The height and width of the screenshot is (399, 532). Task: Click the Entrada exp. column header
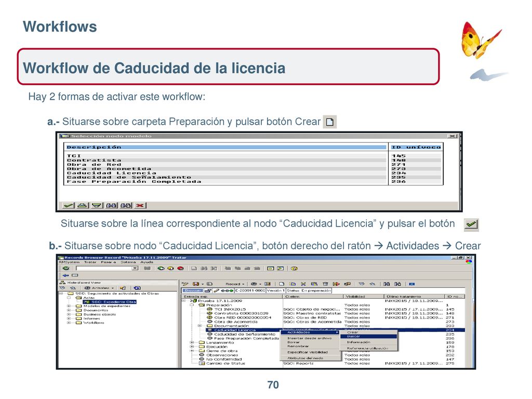pos(232,297)
